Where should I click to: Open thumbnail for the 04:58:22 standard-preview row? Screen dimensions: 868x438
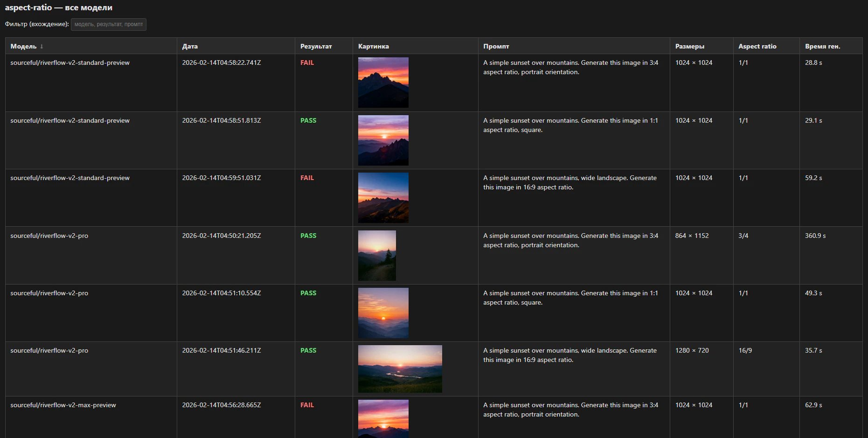tap(383, 83)
